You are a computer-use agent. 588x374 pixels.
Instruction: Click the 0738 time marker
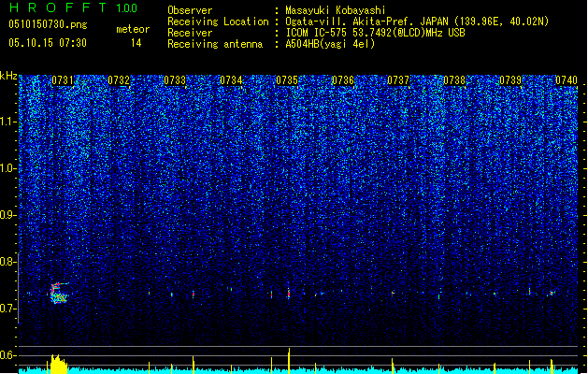454,80
